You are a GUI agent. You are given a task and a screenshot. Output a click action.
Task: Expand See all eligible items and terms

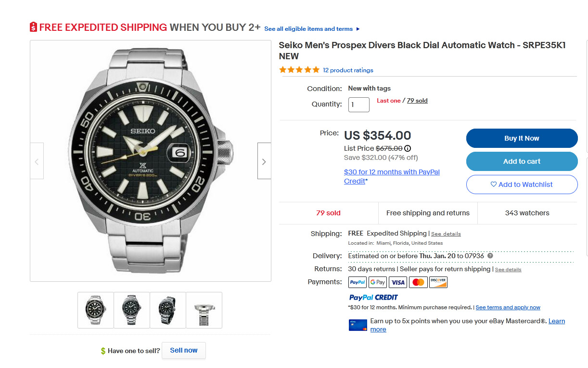[312, 29]
